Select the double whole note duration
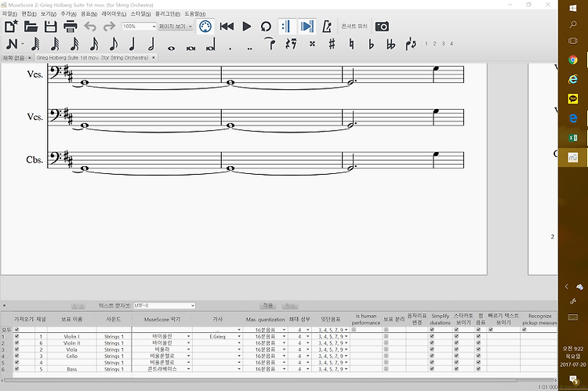The height and width of the screenshot is (391, 588). coord(191,48)
